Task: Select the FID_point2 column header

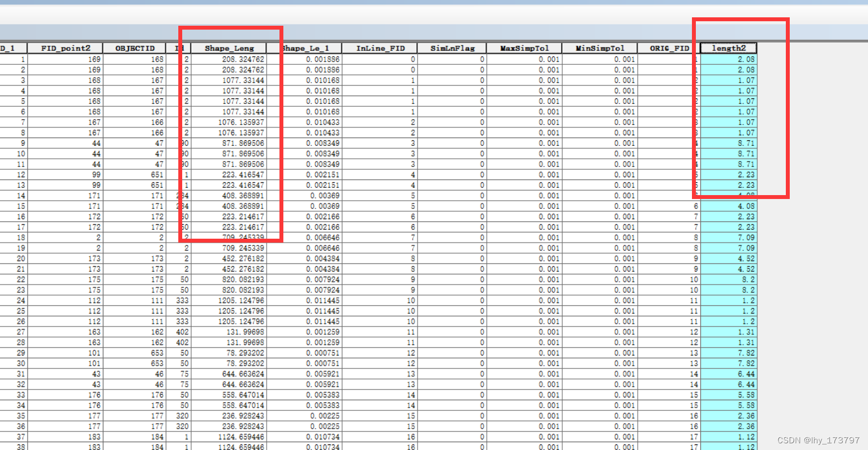Action: click(65, 48)
